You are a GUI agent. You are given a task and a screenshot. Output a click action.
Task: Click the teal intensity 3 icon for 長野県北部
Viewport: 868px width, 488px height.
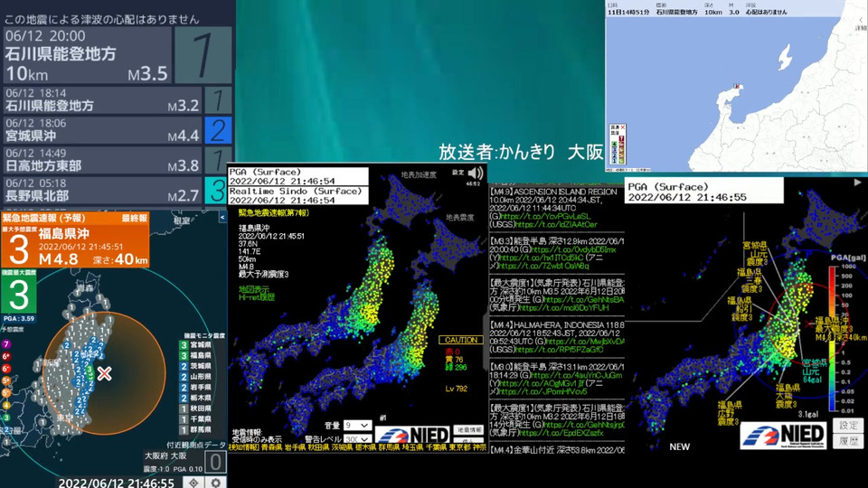(x=218, y=190)
